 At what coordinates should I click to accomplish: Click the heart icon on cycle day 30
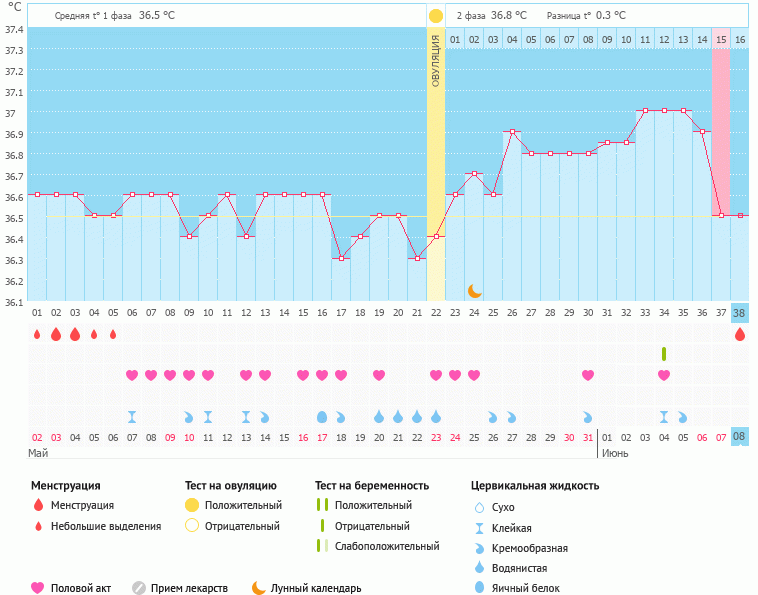588,375
